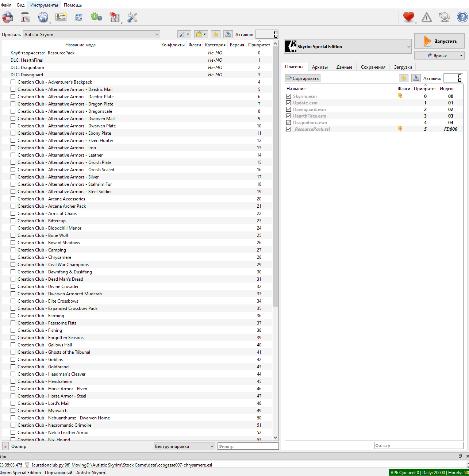This screenshot has width=469, height=476.
Task: Expand filter panel with the double-arrow button
Action: tap(5, 446)
